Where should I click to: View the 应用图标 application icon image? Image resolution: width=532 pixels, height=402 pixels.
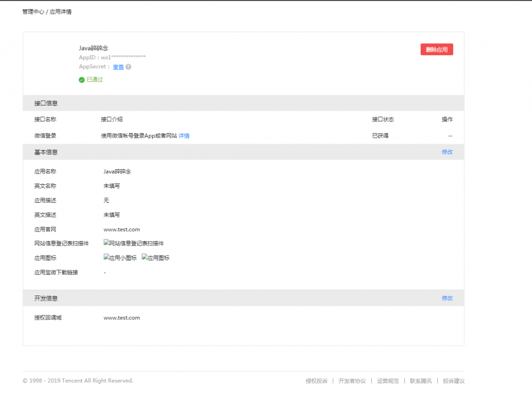coord(154,257)
